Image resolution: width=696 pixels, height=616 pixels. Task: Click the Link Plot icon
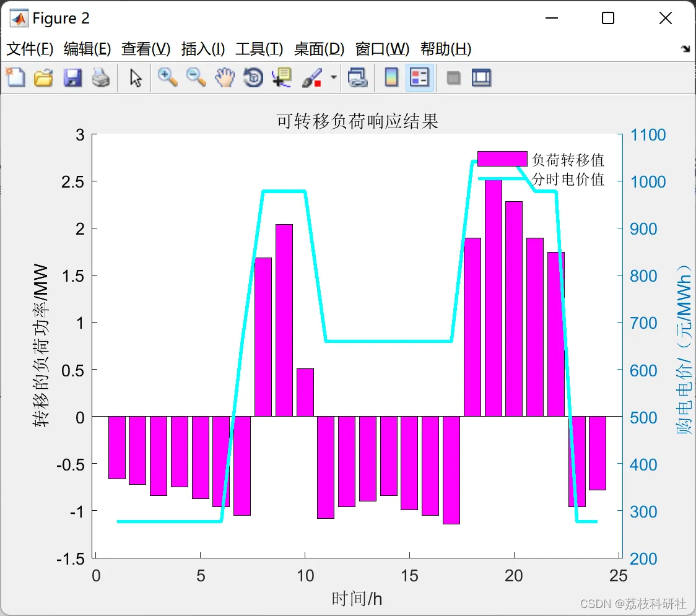coord(357,77)
